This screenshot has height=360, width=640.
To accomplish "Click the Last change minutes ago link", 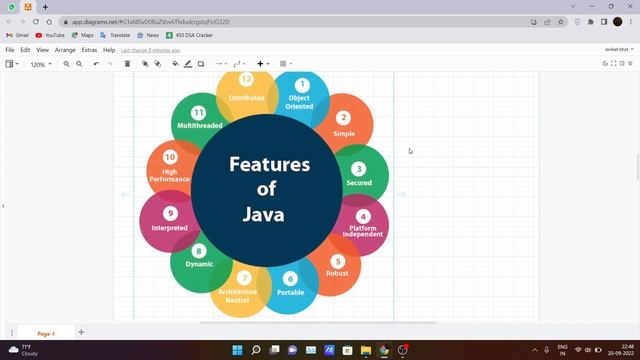I will [x=150, y=50].
